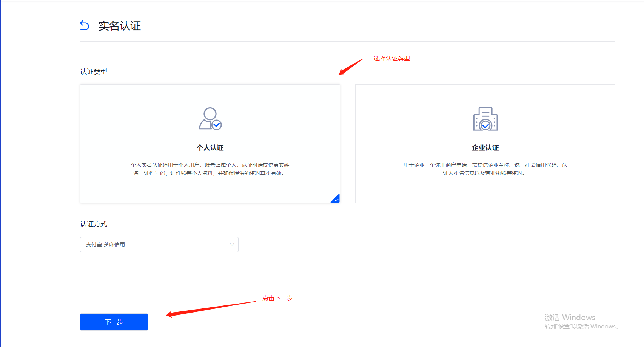Image resolution: width=644 pixels, height=347 pixels.
Task: Click the 认证类型 section label
Action: [94, 72]
